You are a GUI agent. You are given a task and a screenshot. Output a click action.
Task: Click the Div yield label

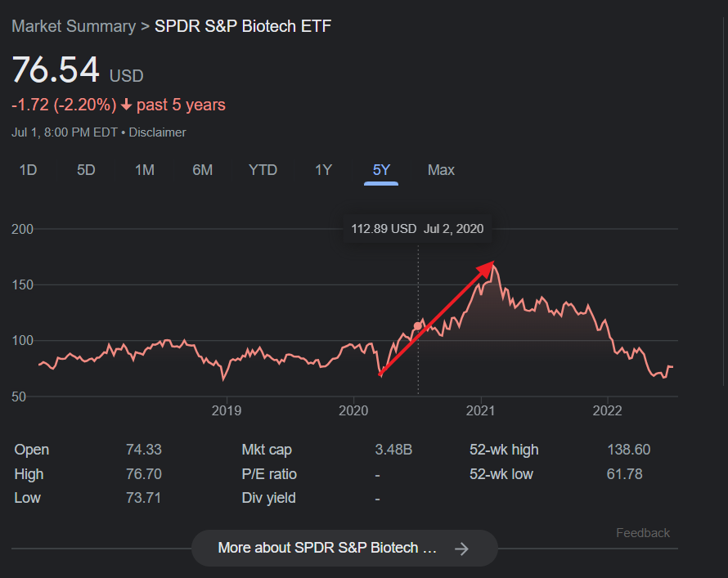coord(269,498)
